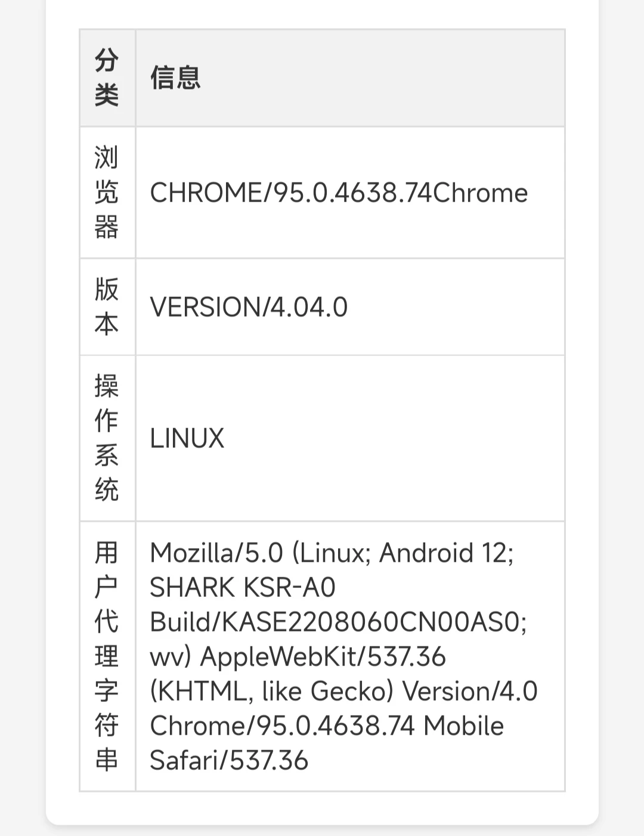
Task: Select the 版本 row label
Action: click(x=107, y=306)
